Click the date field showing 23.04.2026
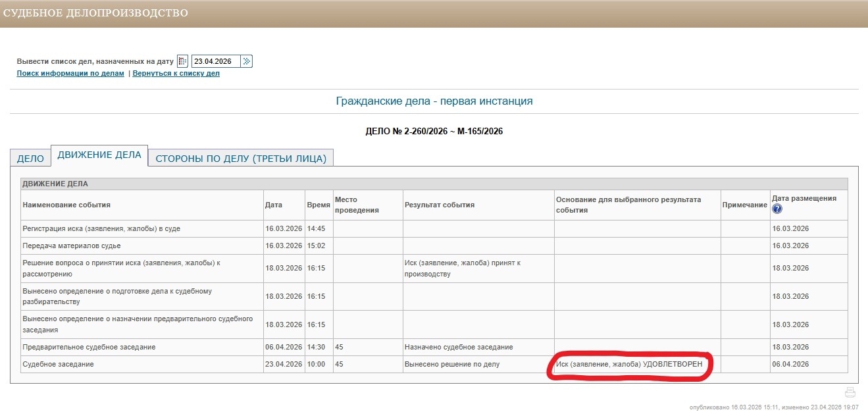Screen dimensions: 868x414 pyautogui.click(x=215, y=61)
